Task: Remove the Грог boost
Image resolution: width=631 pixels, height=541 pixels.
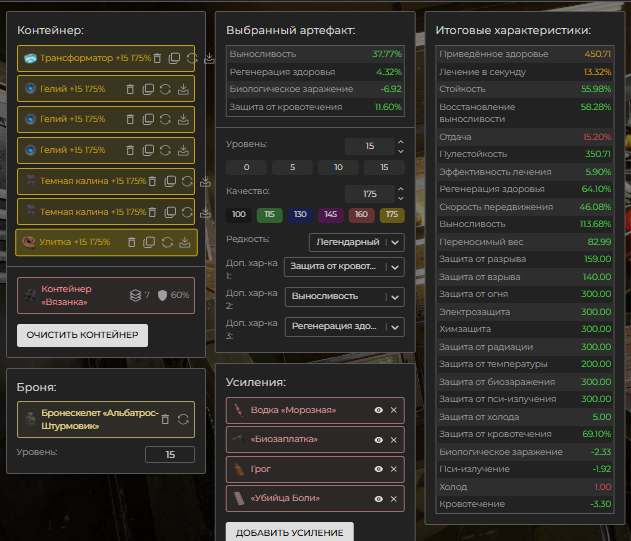Action: [393, 469]
